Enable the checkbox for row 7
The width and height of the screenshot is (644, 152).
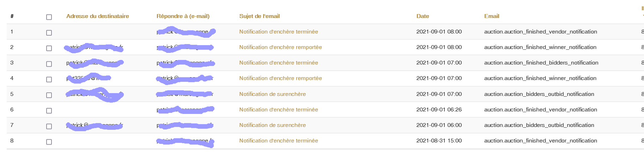49,126
